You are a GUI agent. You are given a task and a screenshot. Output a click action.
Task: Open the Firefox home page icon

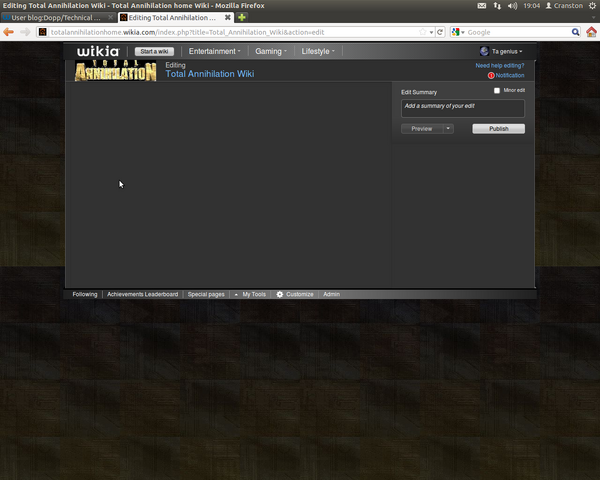point(591,32)
